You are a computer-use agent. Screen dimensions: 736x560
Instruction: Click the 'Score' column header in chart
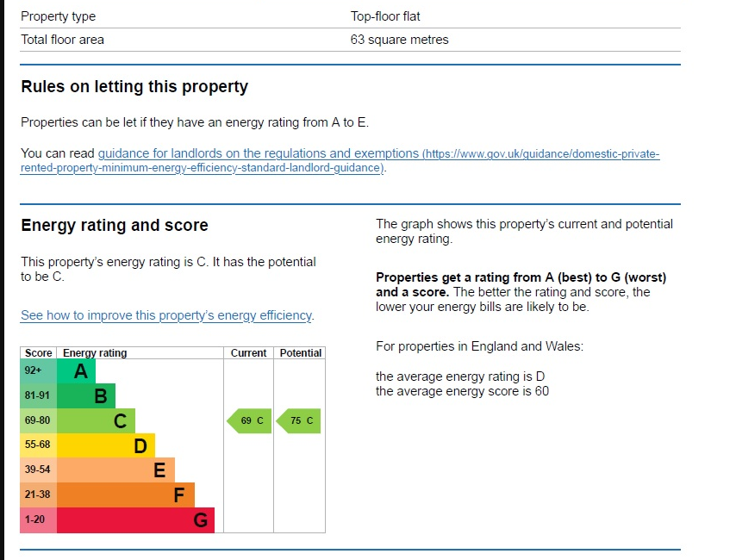(x=39, y=353)
